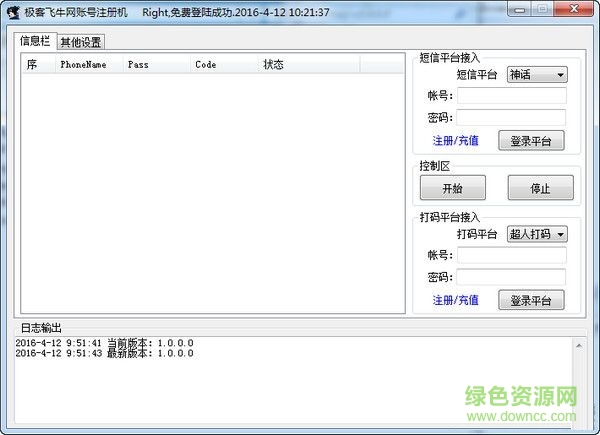Click 登录平台 button in 短信平台接入
600x435 pixels.
[x=531, y=141]
